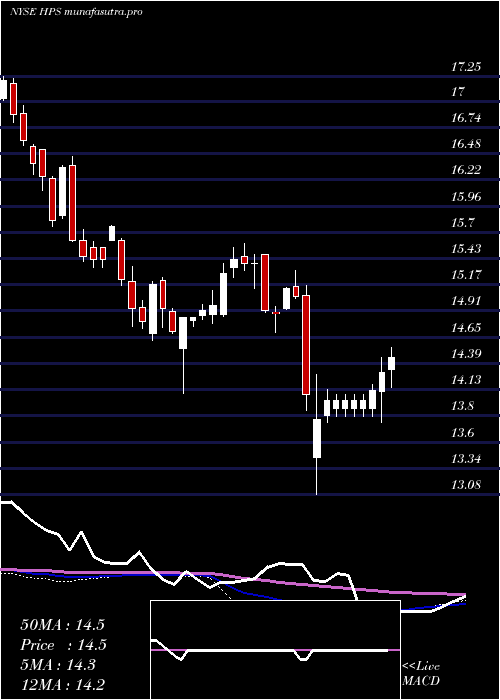Click the '50MA : 14.5' readout

point(62,625)
